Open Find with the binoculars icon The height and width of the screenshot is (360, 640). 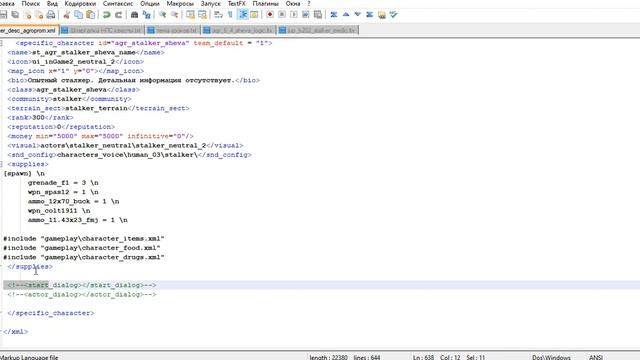[134, 15]
